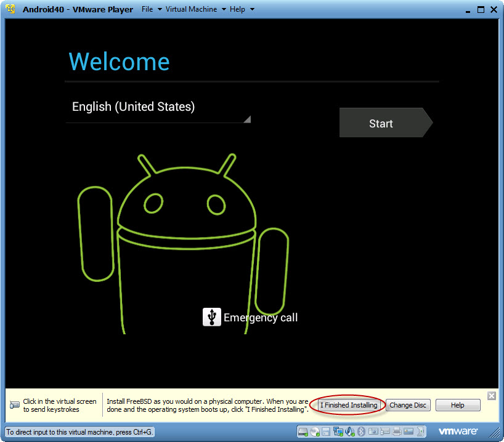Click the CD/DVD drive device icon
The image size is (504, 442).
click(x=315, y=432)
